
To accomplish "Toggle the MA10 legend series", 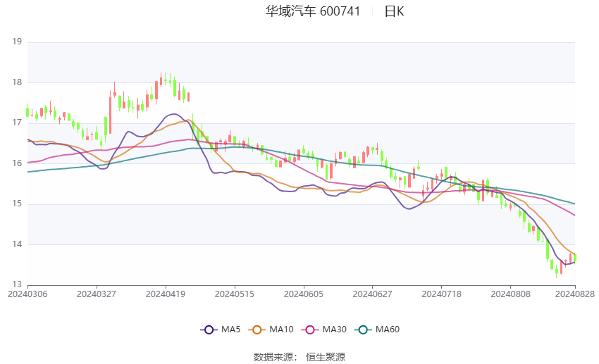I will 271,330.
